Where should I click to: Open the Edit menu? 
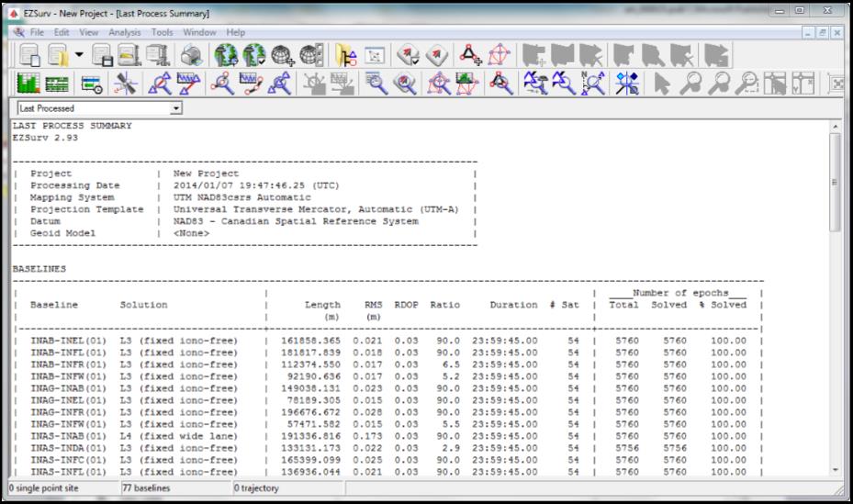tap(62, 32)
